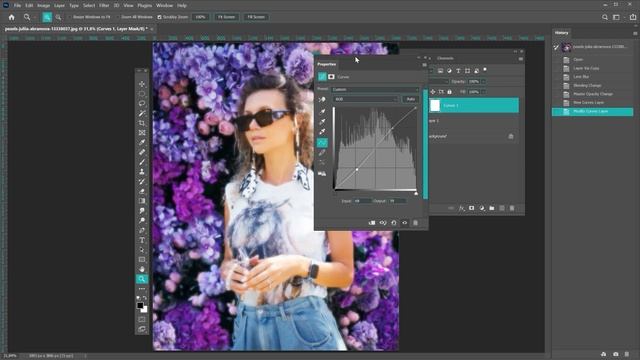Select the draw curve pencil tool
The width and height of the screenshot is (640, 360).
(x=322, y=153)
